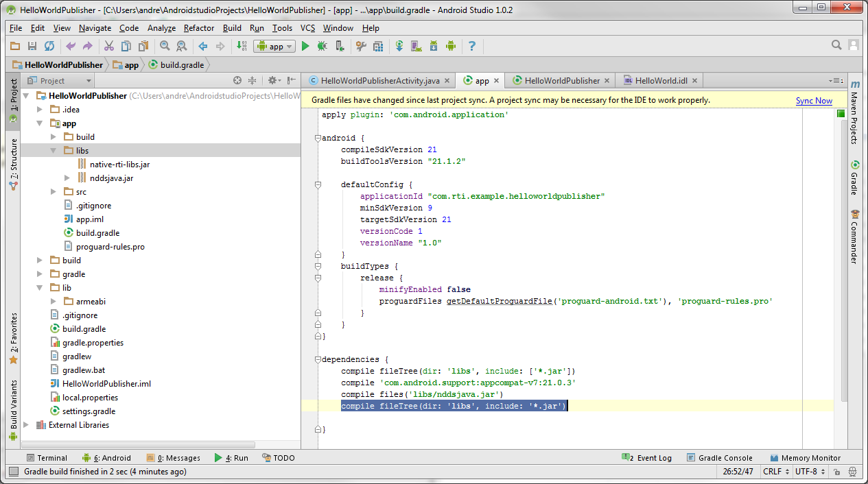Image resolution: width=868 pixels, height=484 pixels.
Task: Click the Save All toolbar icon
Action: [32, 46]
